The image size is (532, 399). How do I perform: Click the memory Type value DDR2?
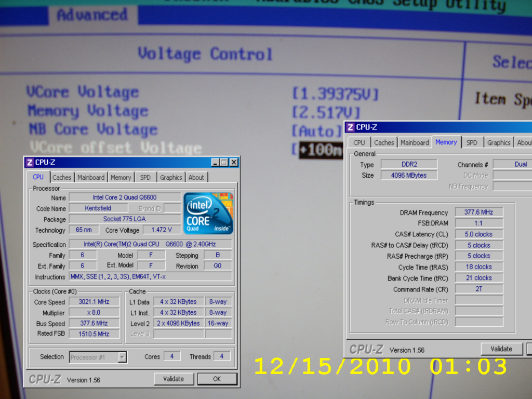coord(409,164)
